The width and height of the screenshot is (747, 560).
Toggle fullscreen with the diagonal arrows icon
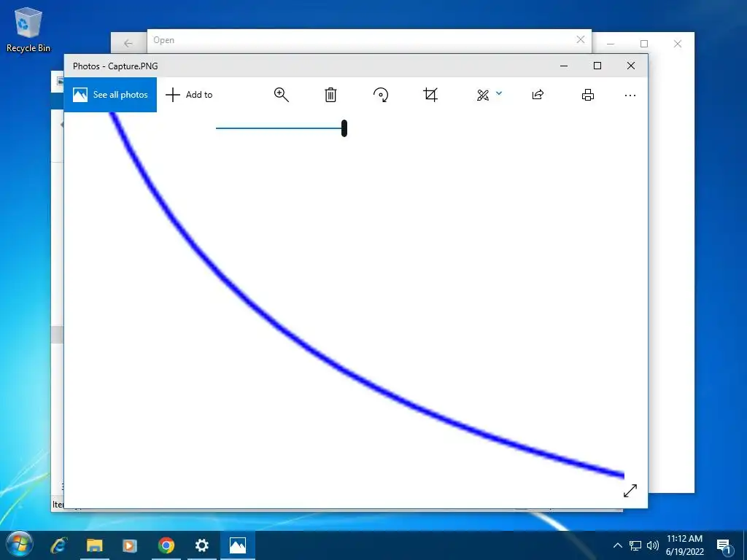(x=630, y=491)
